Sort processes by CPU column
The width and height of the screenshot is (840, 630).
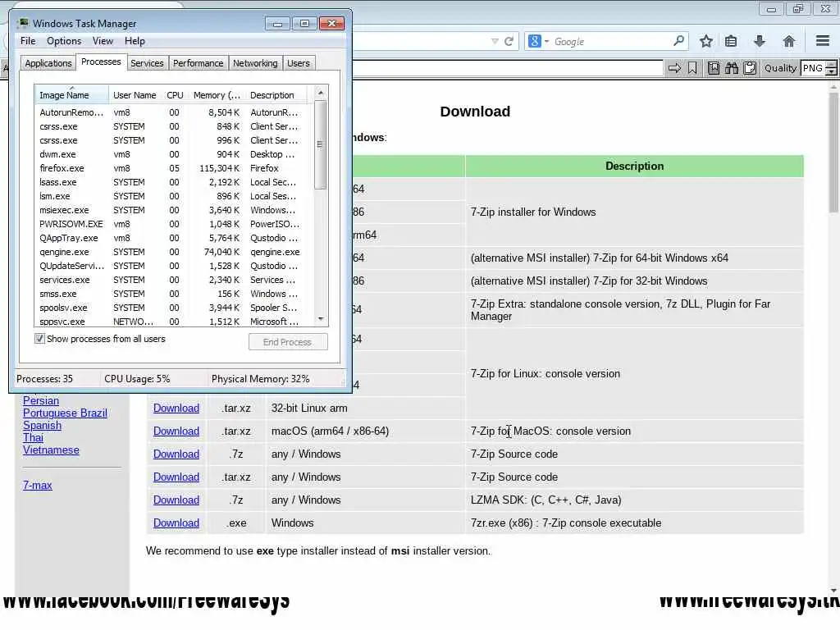coord(175,95)
